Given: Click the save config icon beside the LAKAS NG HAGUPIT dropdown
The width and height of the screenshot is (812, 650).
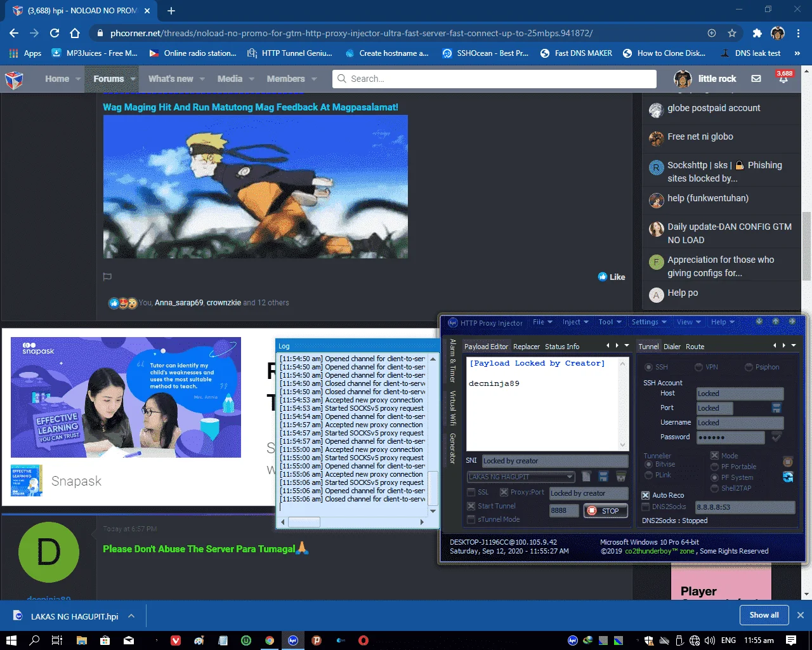Looking at the screenshot, I should (x=603, y=477).
